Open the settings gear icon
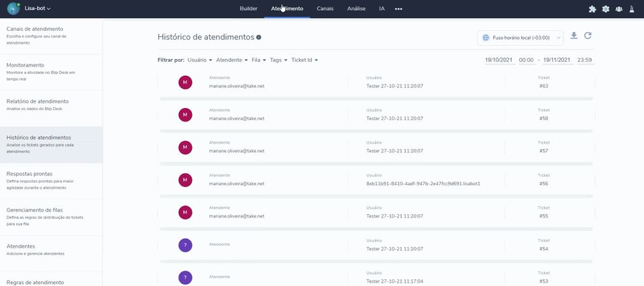Screen dimensions: 644x286 tap(606, 9)
